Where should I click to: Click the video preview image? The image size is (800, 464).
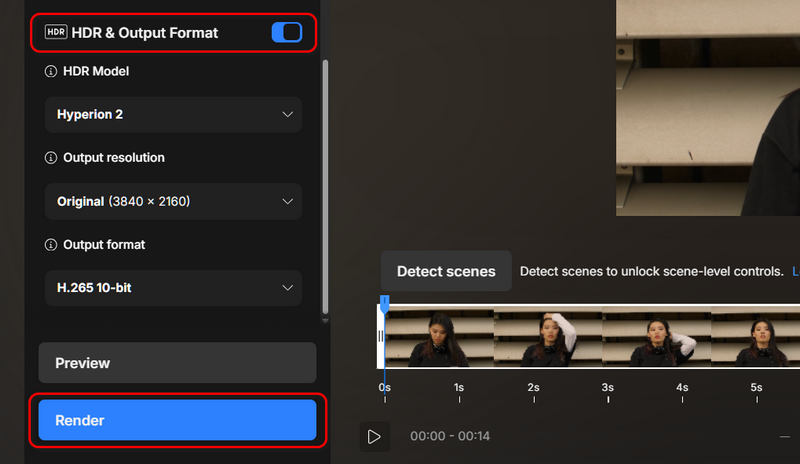tap(708, 108)
